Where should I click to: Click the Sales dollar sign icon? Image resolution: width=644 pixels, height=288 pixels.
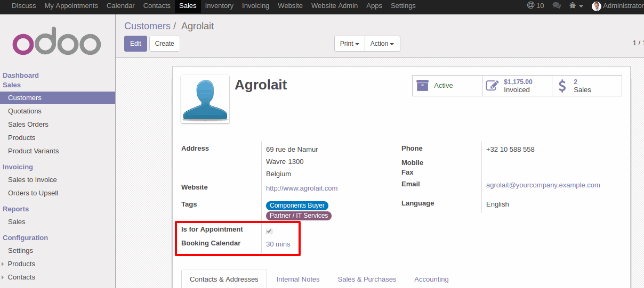click(x=562, y=86)
